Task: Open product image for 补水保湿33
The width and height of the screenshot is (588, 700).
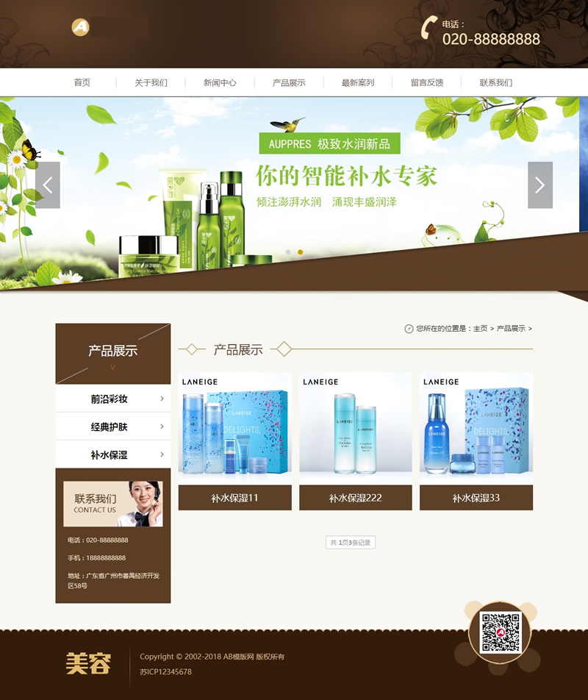Action: [x=476, y=429]
